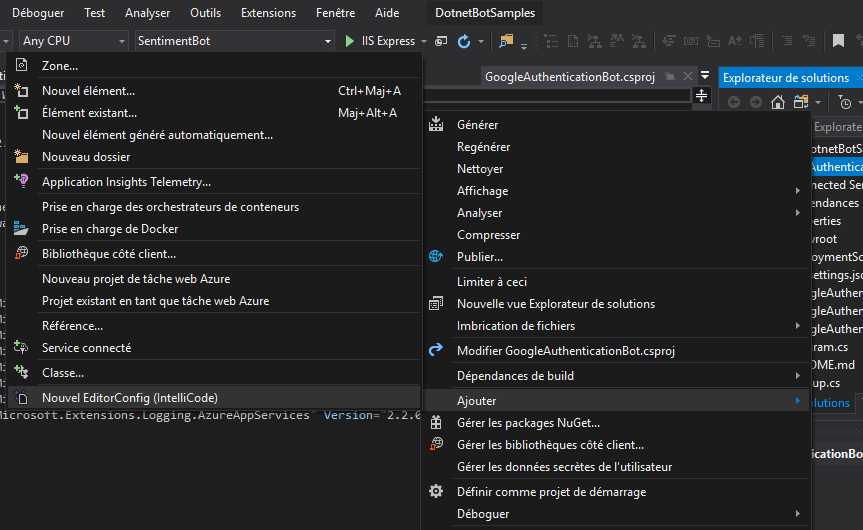Open the document tabs overflow list arrow
Viewport: 863px width, 530px height.
[705, 76]
